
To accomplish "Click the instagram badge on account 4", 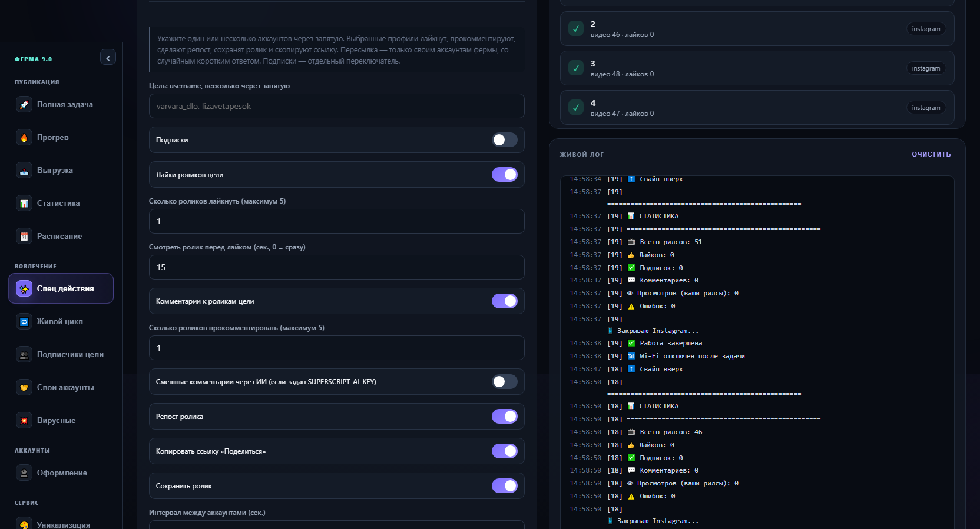I will tap(926, 108).
